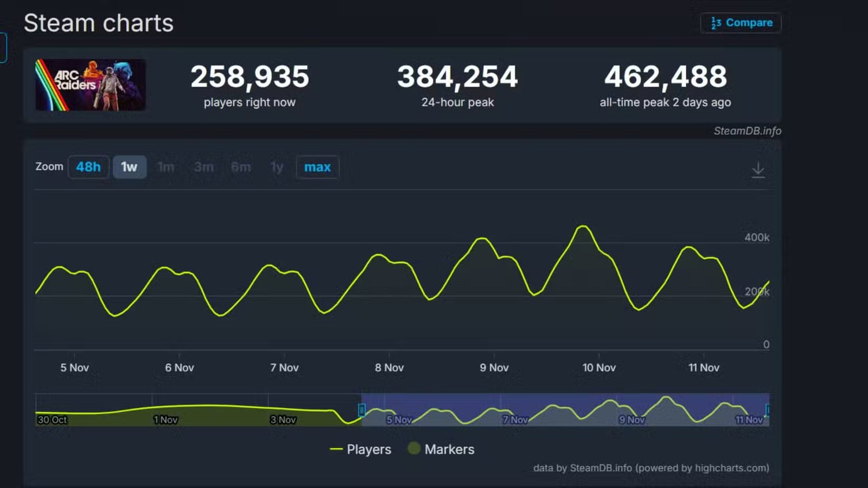Select the max zoom preset
This screenshot has height=488, width=868.
tap(317, 168)
